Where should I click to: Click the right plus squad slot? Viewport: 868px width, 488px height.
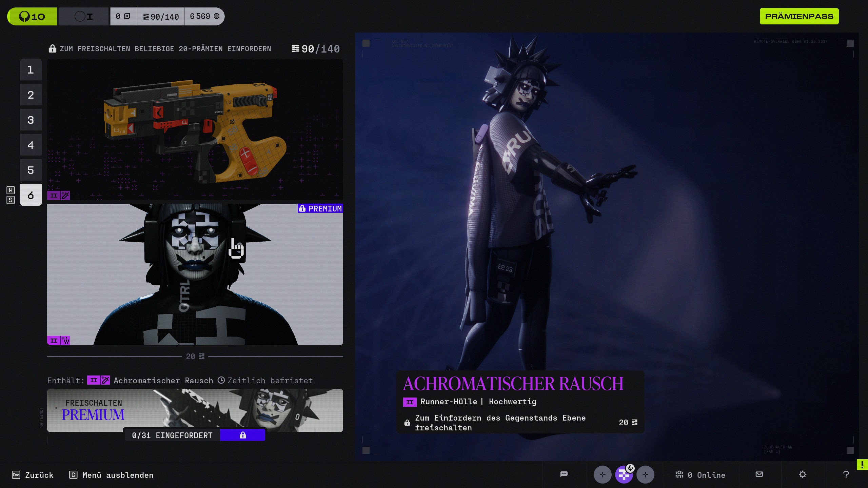(x=645, y=474)
